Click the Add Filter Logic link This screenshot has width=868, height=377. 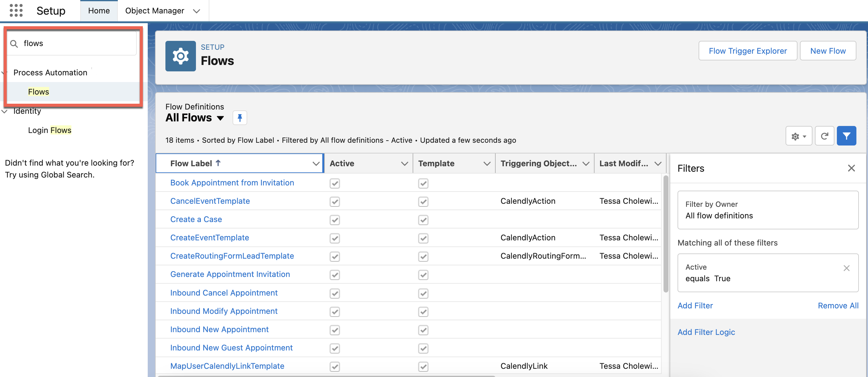click(x=706, y=332)
